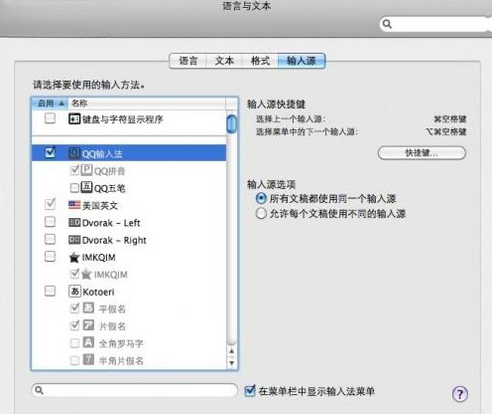Click the scroll down arrow of list
This screenshot has height=414, width=492.
[x=232, y=362]
